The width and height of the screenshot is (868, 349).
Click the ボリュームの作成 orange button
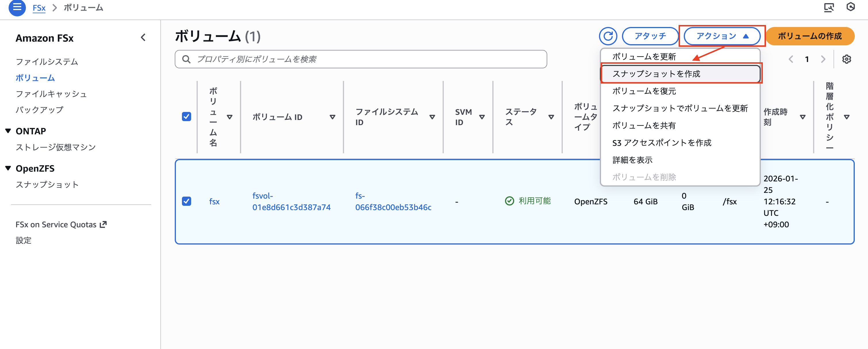pyautogui.click(x=809, y=36)
